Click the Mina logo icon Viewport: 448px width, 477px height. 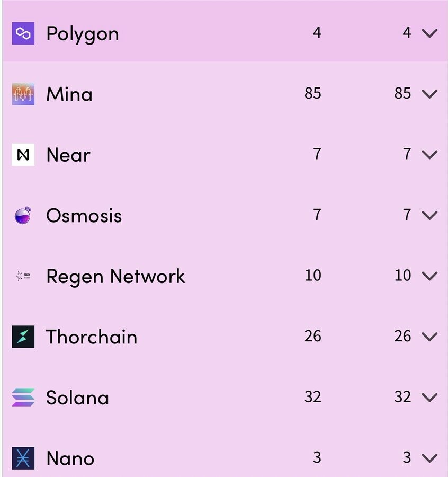(x=22, y=93)
